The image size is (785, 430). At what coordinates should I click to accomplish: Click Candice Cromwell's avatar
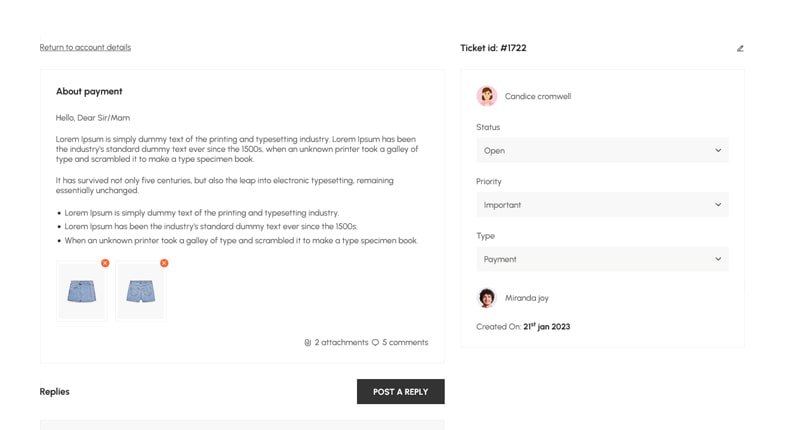tap(487, 96)
